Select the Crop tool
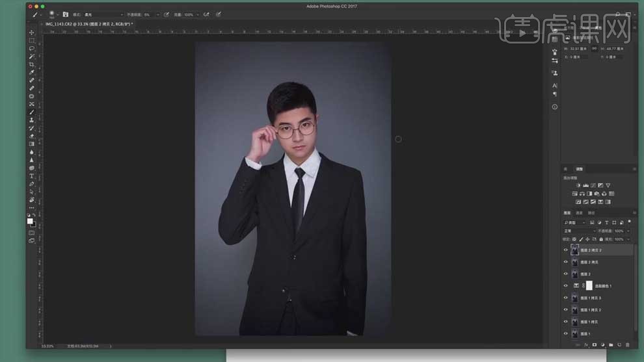This screenshot has height=362, width=644. coord(32,64)
